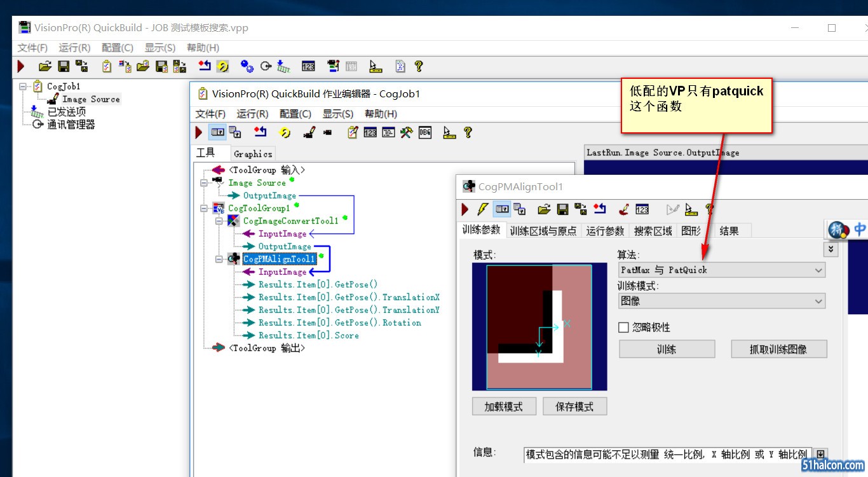The height and width of the screenshot is (477, 868).
Task: Collapse the CogJob1 node in the main tree
Action: pyautogui.click(x=23, y=86)
